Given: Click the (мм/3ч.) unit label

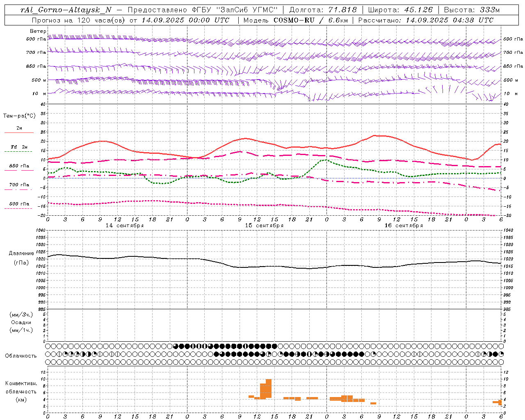Looking at the screenshot, I should pyautogui.click(x=21, y=315).
